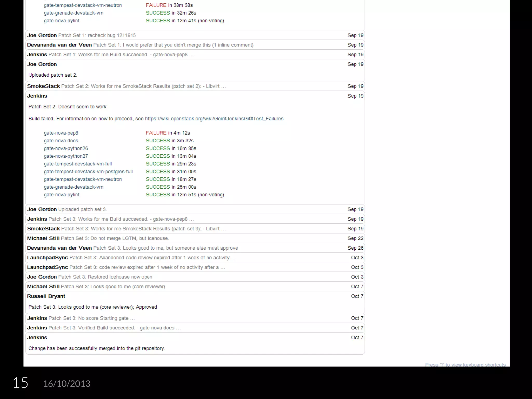
Task: Click the 'Sep 26' date on Devananda's comment
Action: [355, 248]
